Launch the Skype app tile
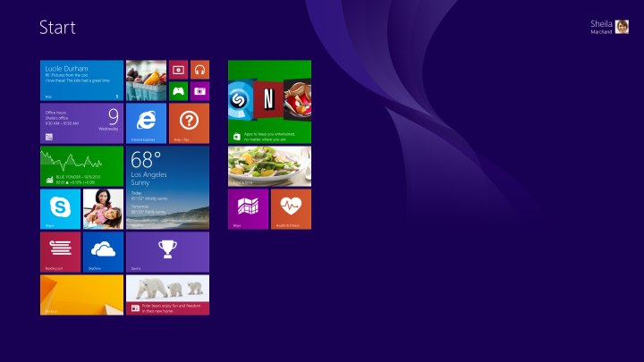This screenshot has width=644, height=362. (x=60, y=208)
